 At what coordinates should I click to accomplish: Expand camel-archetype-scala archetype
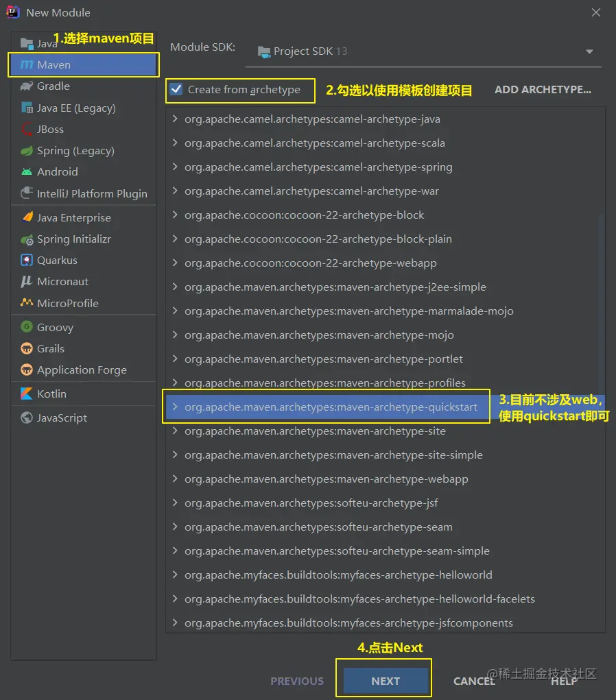(x=175, y=143)
